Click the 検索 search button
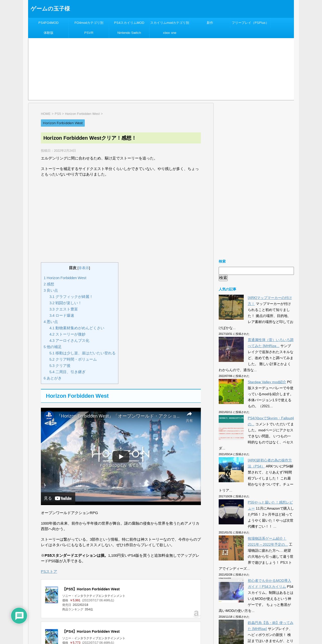 (223, 278)
